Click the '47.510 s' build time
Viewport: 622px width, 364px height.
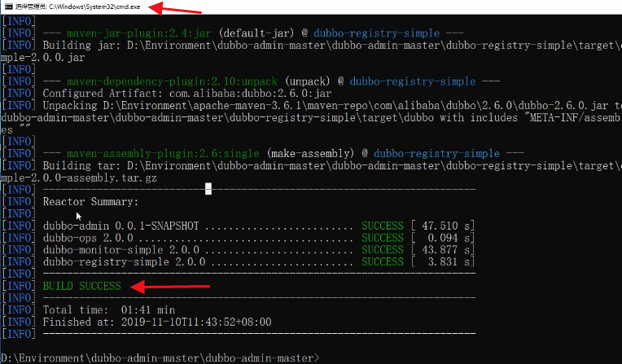(445, 226)
